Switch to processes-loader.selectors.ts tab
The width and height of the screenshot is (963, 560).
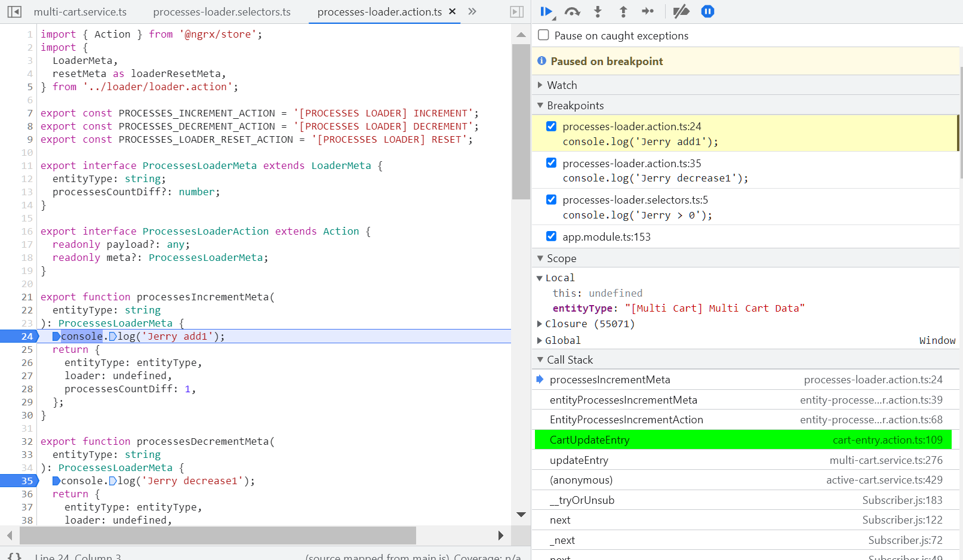[x=221, y=12]
